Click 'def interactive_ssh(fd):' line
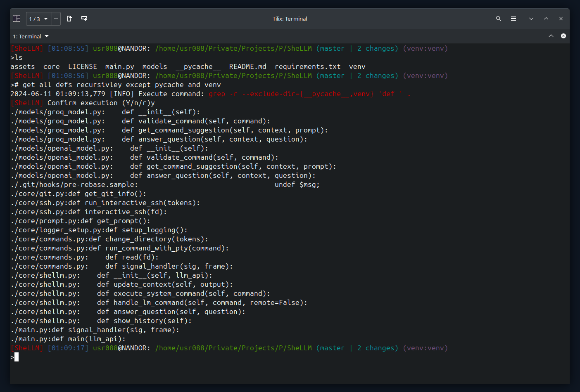Image resolution: width=580 pixels, height=392 pixels. pyautogui.click(x=118, y=212)
